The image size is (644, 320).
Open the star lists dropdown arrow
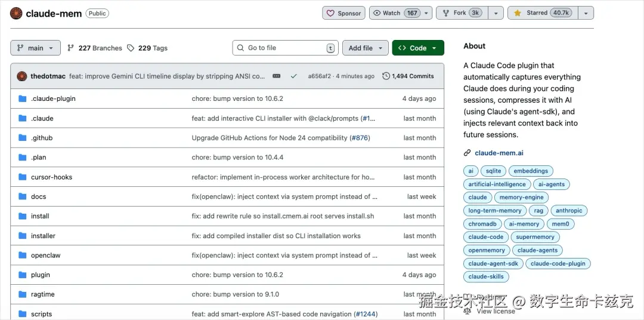click(x=586, y=13)
